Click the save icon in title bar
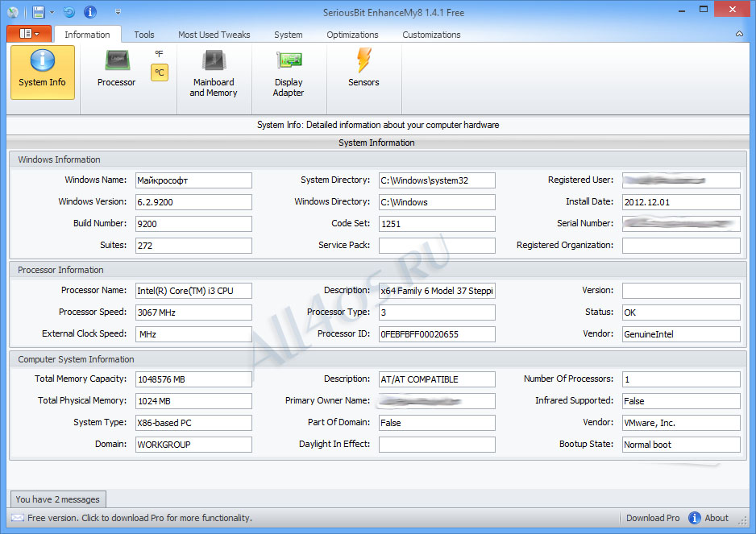Screen dimensions: 756x534 pyautogui.click(x=38, y=12)
